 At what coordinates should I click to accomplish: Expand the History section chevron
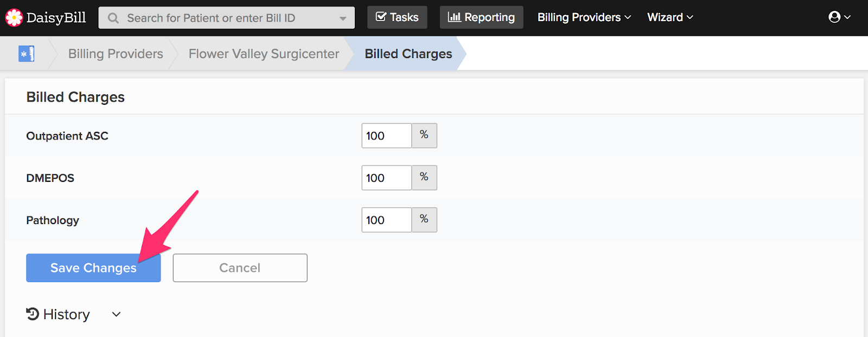pos(116,314)
